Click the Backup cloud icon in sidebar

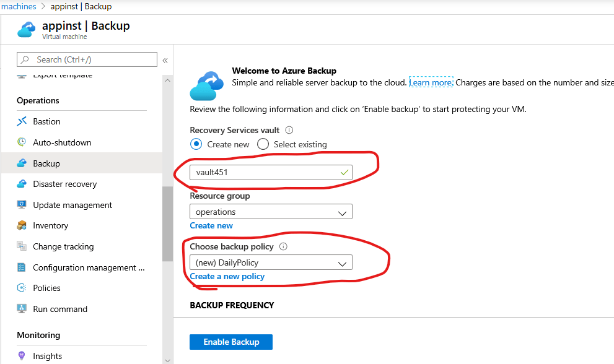click(x=22, y=163)
